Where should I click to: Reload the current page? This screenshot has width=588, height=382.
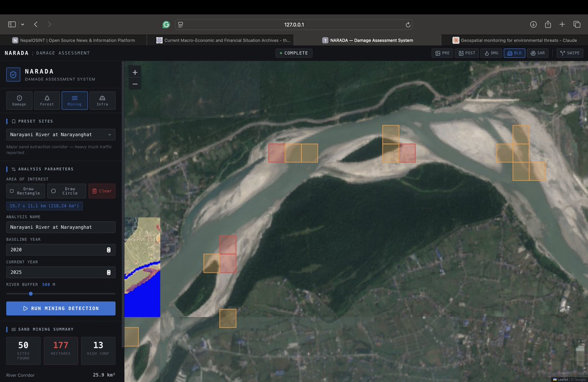pos(408,25)
